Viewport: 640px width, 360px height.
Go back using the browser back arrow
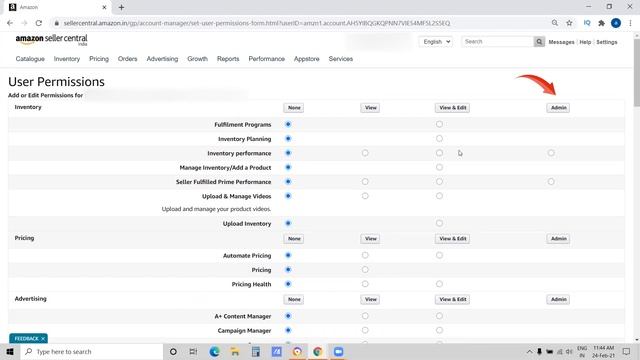click(x=10, y=23)
